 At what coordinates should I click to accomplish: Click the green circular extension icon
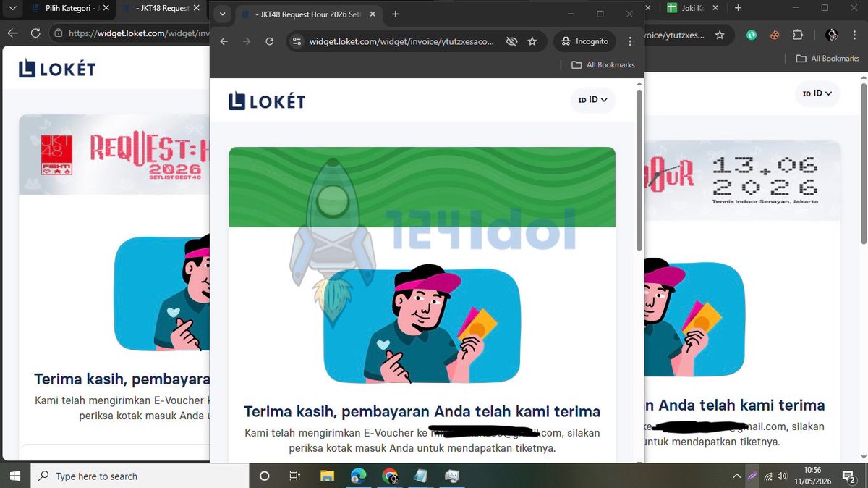click(x=752, y=34)
